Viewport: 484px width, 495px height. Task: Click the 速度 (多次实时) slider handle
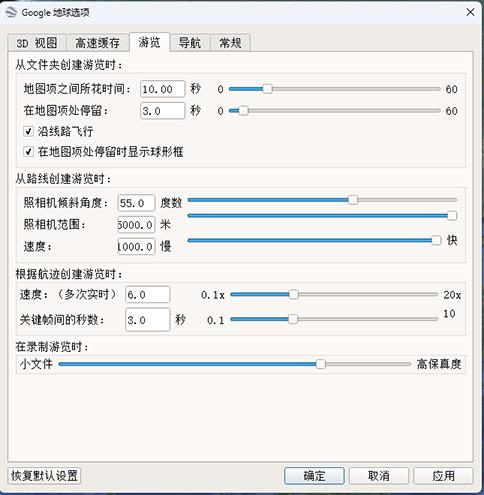tap(294, 295)
